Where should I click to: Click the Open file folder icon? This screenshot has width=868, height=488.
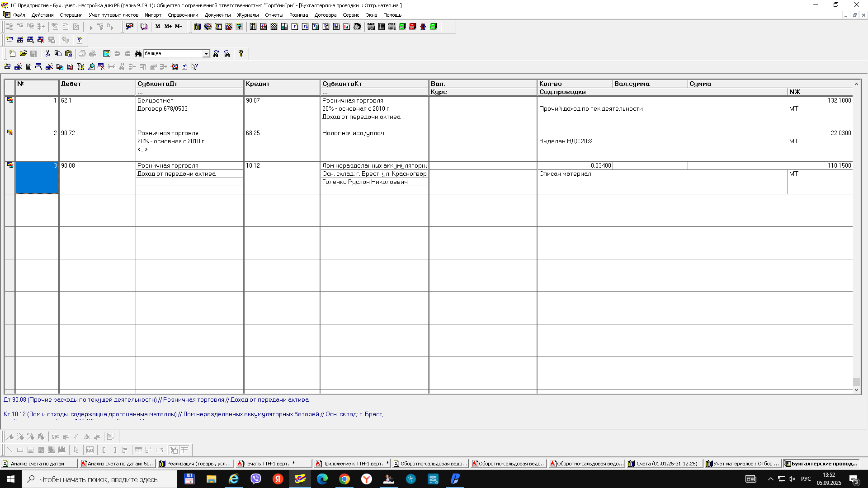tap(23, 53)
